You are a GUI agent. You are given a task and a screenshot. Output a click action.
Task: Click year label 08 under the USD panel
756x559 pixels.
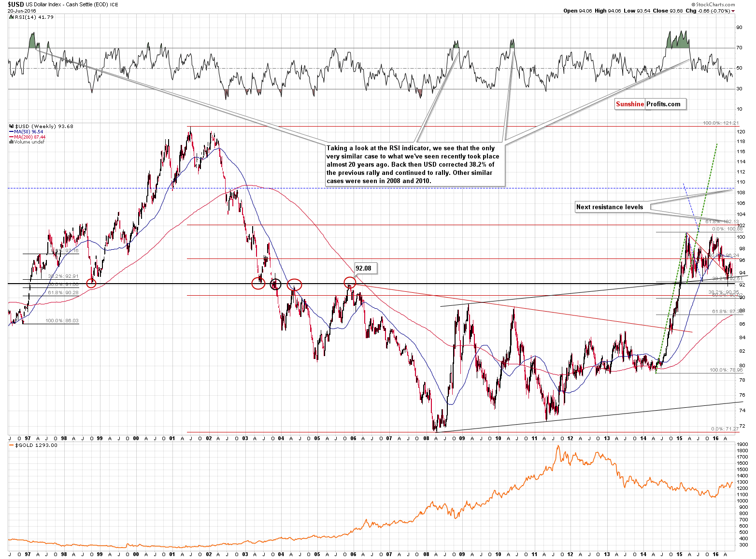tap(426, 439)
